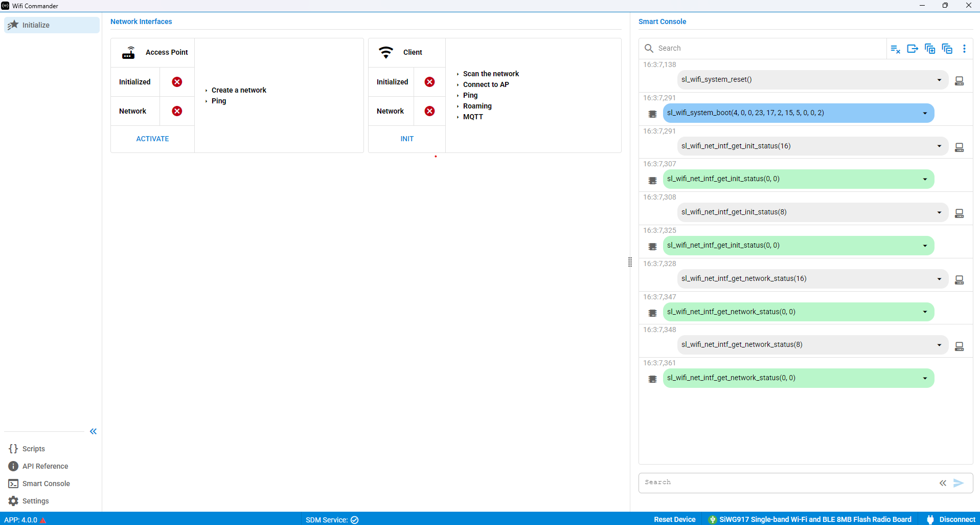Expand sl_wifi_net_intf_get_network_status(16) entry

(x=939, y=279)
